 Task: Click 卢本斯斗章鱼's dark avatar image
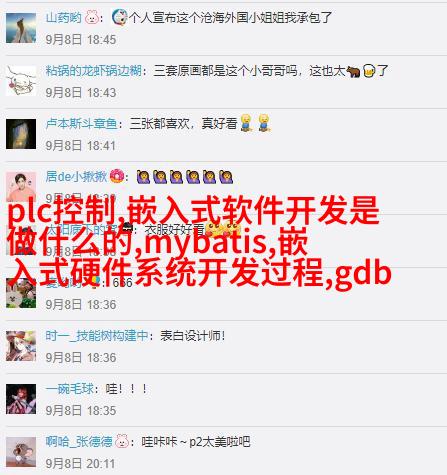click(x=21, y=134)
